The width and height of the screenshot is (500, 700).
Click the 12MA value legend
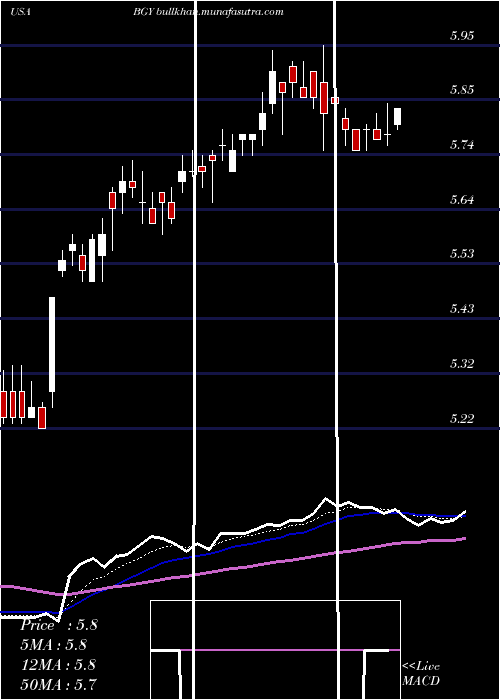pos(58,665)
